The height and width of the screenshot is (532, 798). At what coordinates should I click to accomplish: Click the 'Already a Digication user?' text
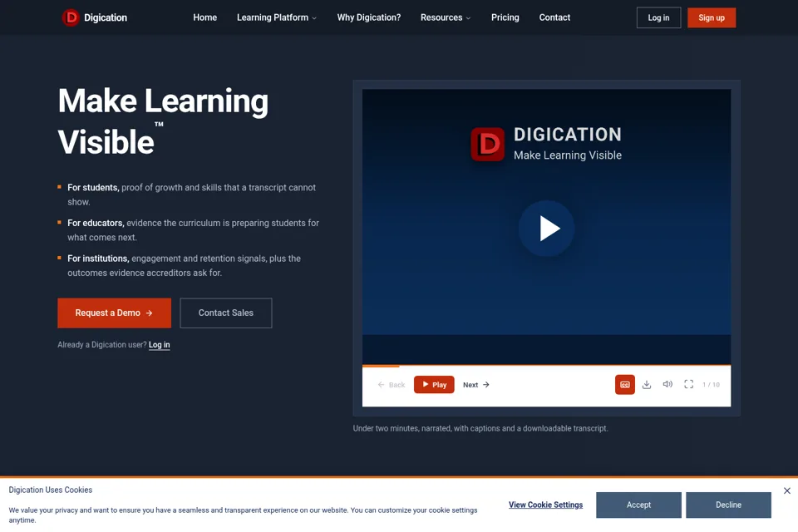point(101,345)
